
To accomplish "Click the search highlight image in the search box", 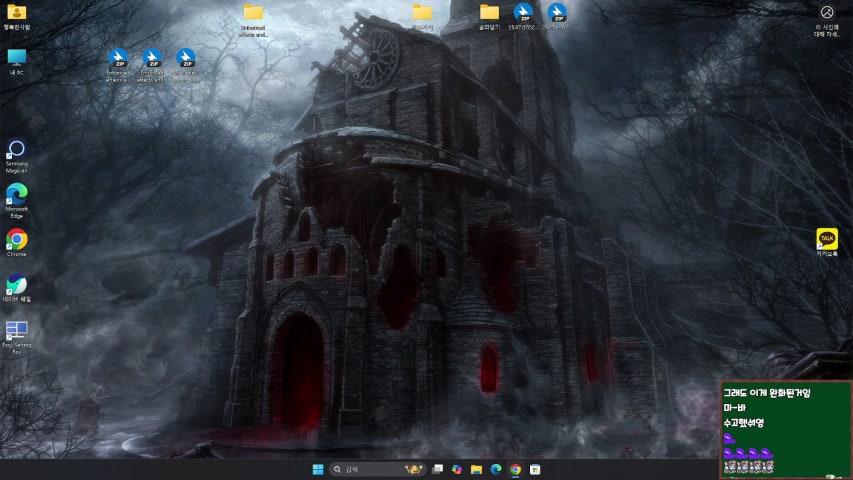I will point(413,469).
